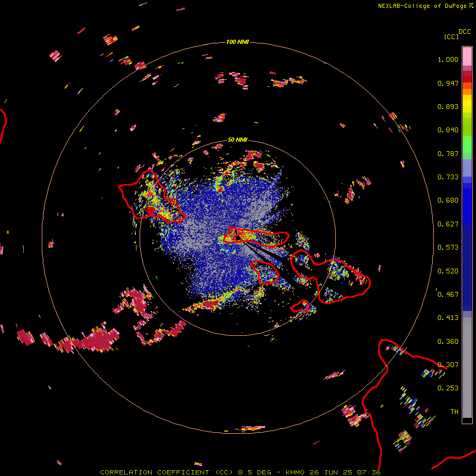Select the 0.947 scale value
The width and height of the screenshot is (476, 476).
(x=448, y=83)
